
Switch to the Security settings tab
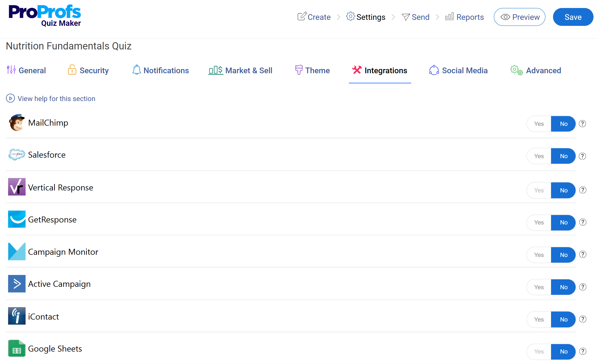point(88,71)
